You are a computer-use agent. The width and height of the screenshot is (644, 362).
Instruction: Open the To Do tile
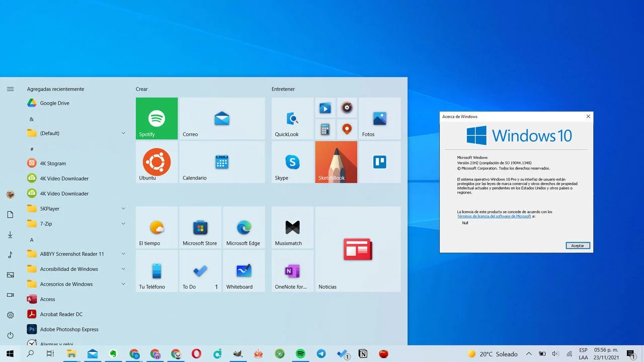[x=200, y=271]
